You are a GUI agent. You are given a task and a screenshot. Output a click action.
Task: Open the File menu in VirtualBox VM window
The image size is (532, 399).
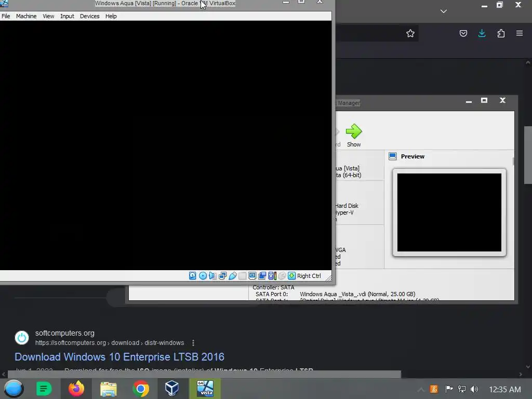(6, 16)
